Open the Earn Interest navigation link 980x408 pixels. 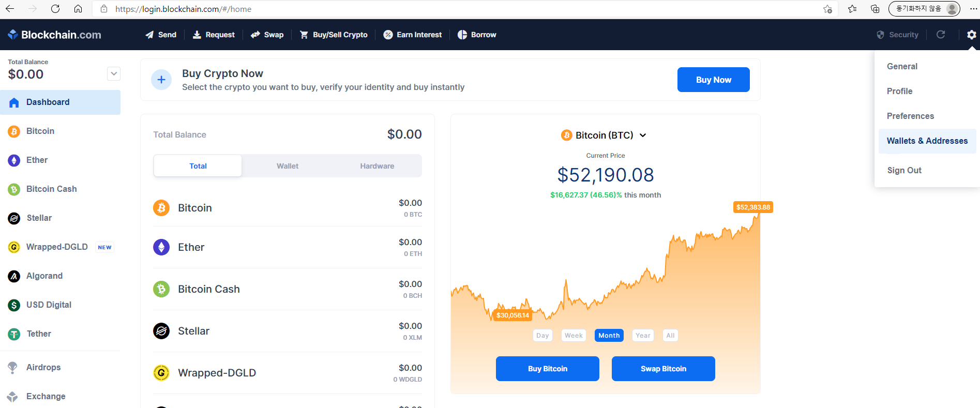pos(413,35)
